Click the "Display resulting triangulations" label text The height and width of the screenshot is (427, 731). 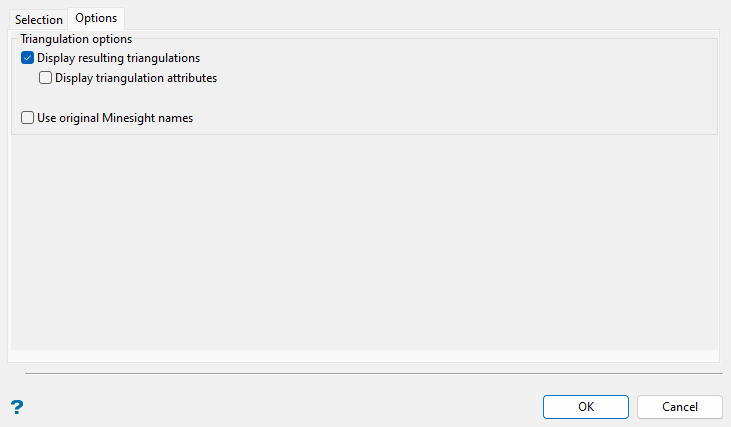[118, 58]
